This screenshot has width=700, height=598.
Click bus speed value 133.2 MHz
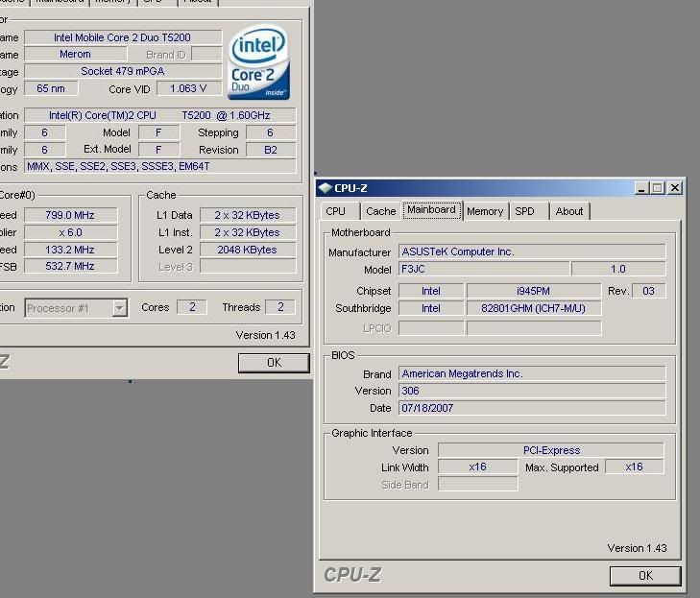coord(70,250)
